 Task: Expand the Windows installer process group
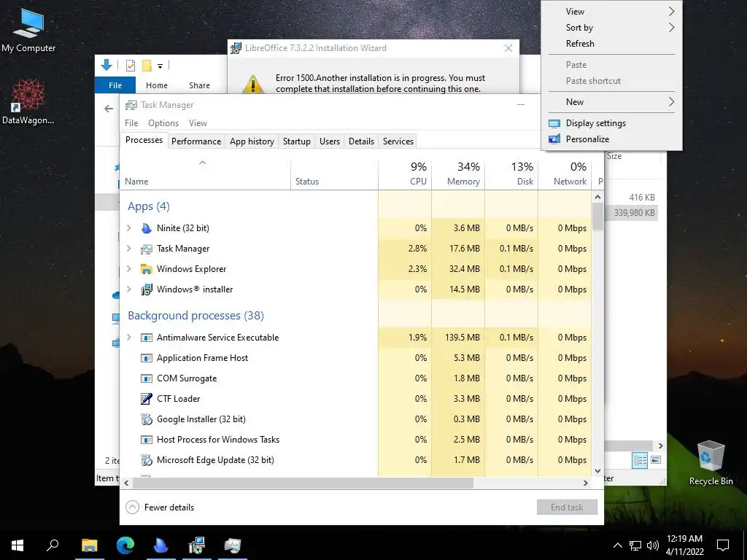pos(128,289)
